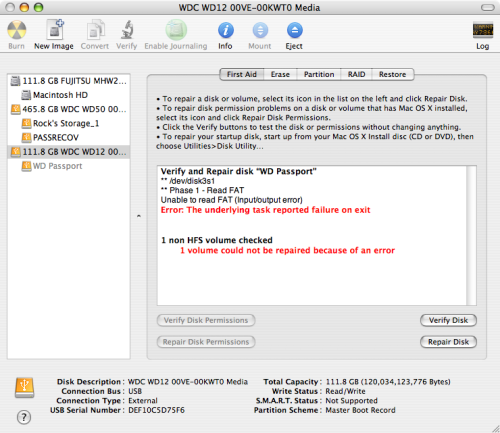Select the PASSRECOV volume
Image resolution: width=500 pixels, height=433 pixels.
[x=69, y=137]
